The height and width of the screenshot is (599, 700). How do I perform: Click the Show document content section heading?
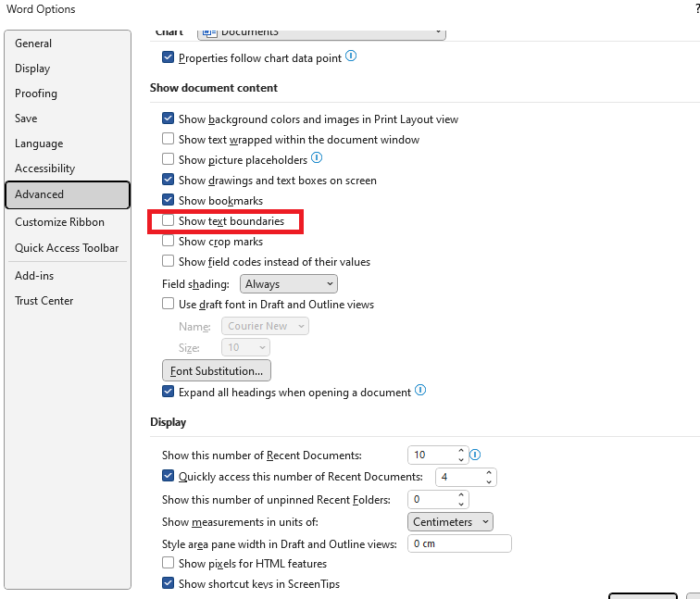coord(213,87)
